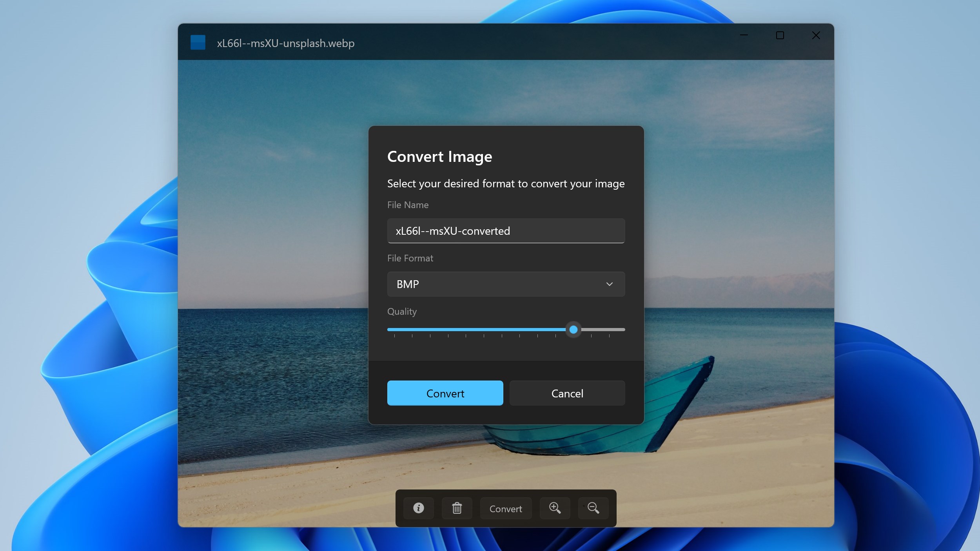This screenshot has height=551, width=980.
Task: Open the BMP File Format dropdown
Action: (x=506, y=284)
